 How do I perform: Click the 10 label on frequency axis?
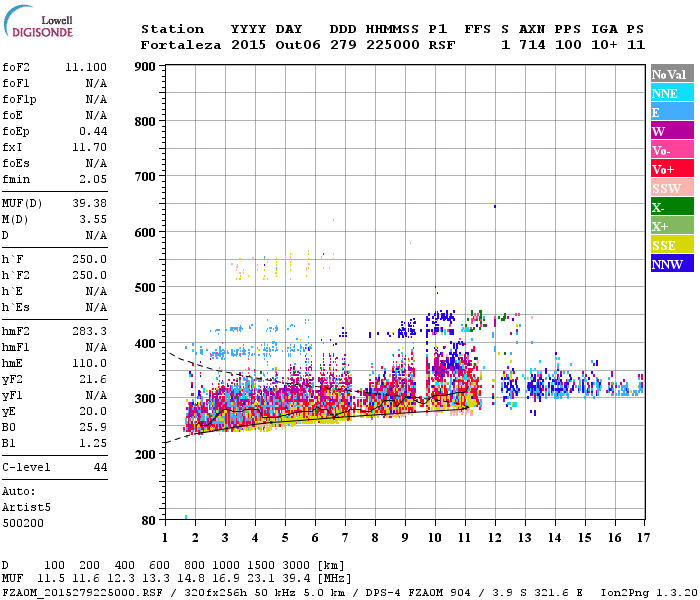pos(435,538)
